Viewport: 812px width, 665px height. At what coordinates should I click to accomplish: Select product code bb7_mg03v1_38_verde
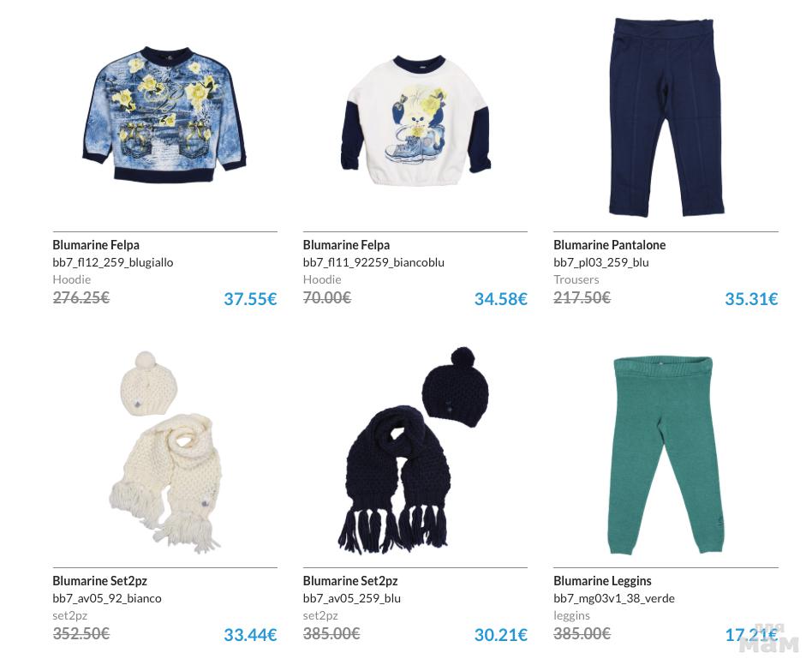pyautogui.click(x=613, y=599)
